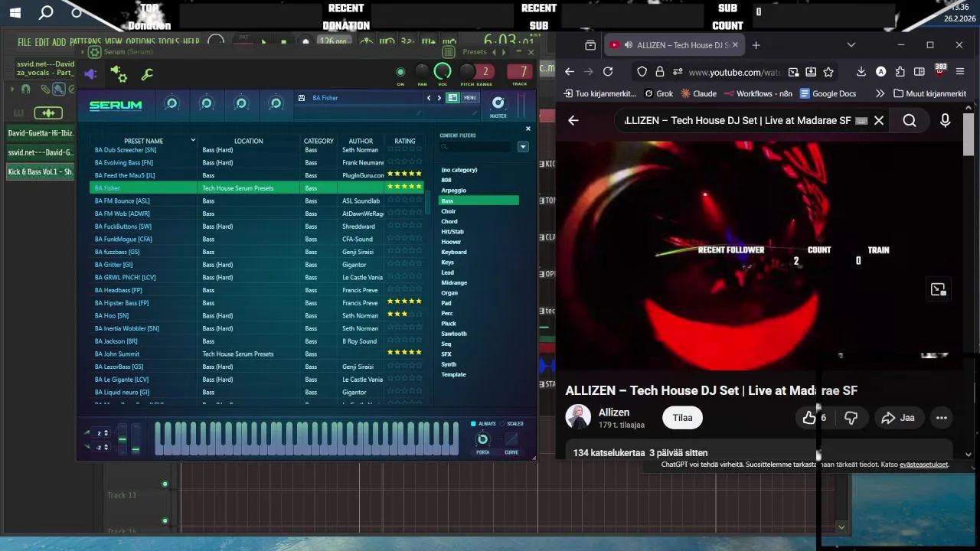Expand the video to fullscreen

point(938,289)
